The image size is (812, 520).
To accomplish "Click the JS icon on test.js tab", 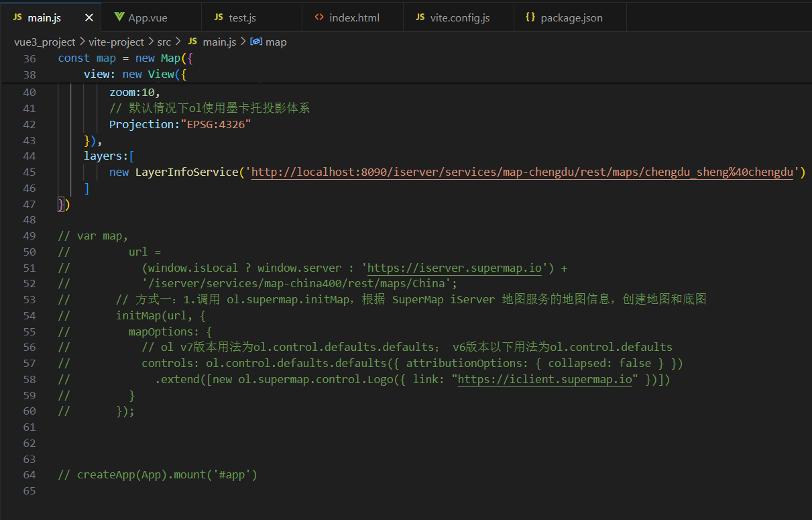I will [219, 17].
